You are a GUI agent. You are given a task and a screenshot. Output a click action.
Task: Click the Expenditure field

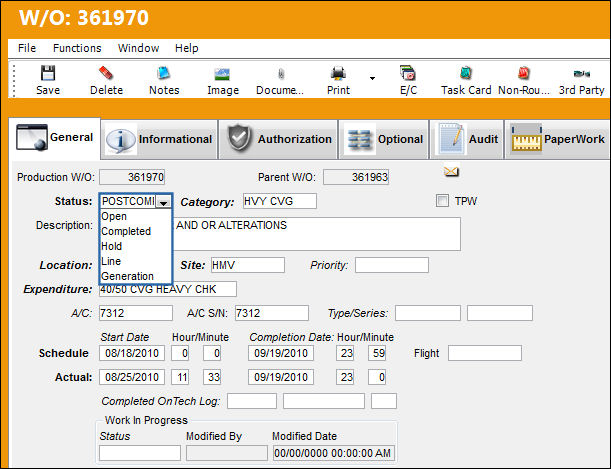[168, 289]
